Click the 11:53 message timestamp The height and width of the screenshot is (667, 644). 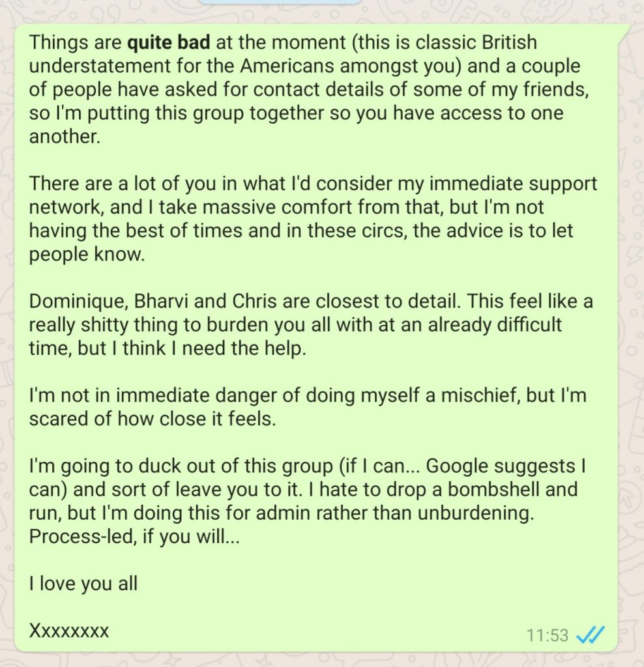pos(548,634)
